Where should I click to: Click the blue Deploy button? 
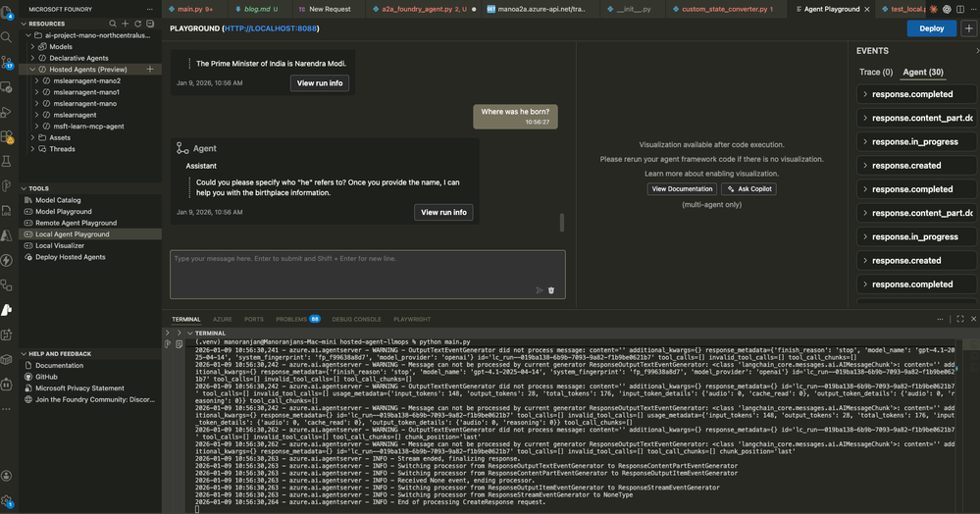point(931,28)
